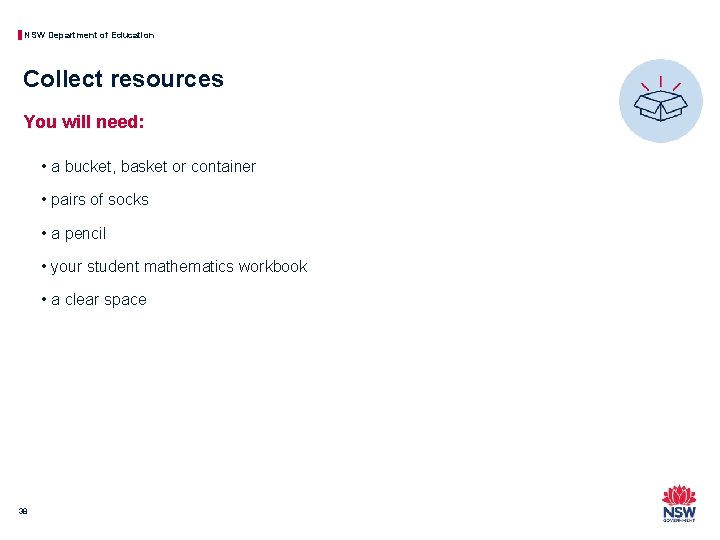Screen dimensions: 720x540
Task: Click the Collect resources title
Action: point(123,79)
